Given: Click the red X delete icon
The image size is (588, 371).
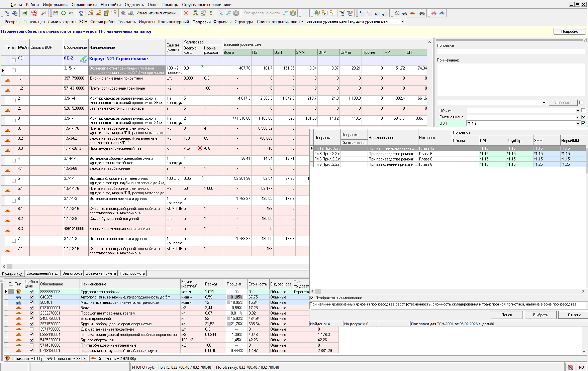Looking at the screenshot, I should 186,13.
